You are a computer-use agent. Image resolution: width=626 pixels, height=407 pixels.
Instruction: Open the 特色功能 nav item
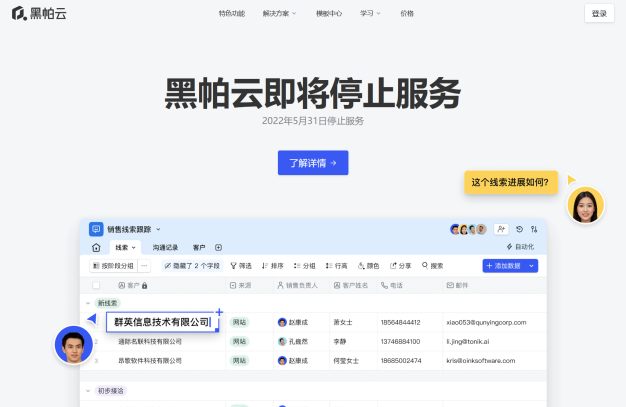pyautogui.click(x=232, y=14)
